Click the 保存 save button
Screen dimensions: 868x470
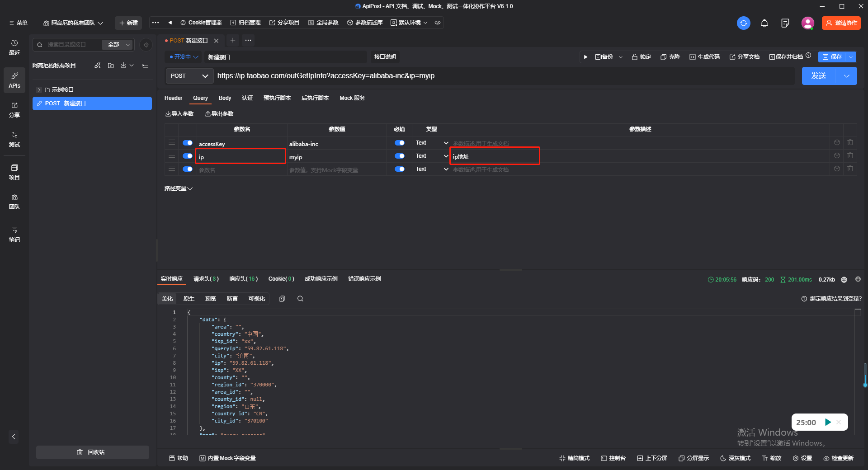[x=832, y=57]
